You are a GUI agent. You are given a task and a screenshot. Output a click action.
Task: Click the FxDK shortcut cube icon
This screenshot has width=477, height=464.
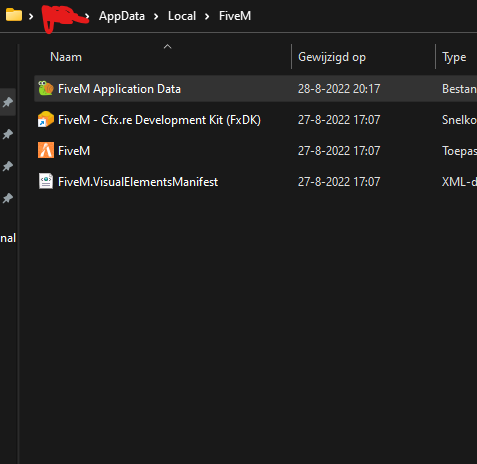[x=46, y=119]
